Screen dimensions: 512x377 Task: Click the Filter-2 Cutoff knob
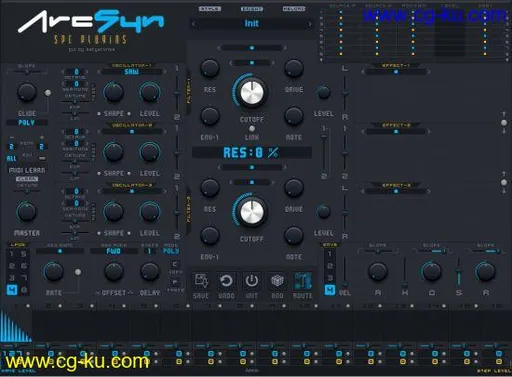[x=252, y=212]
